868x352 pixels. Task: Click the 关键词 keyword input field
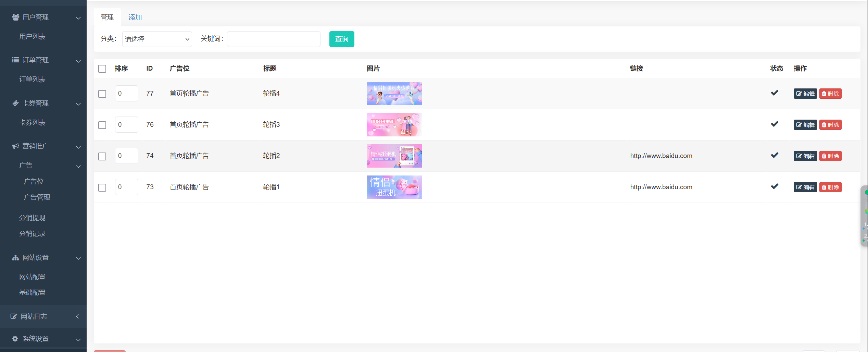[274, 39]
